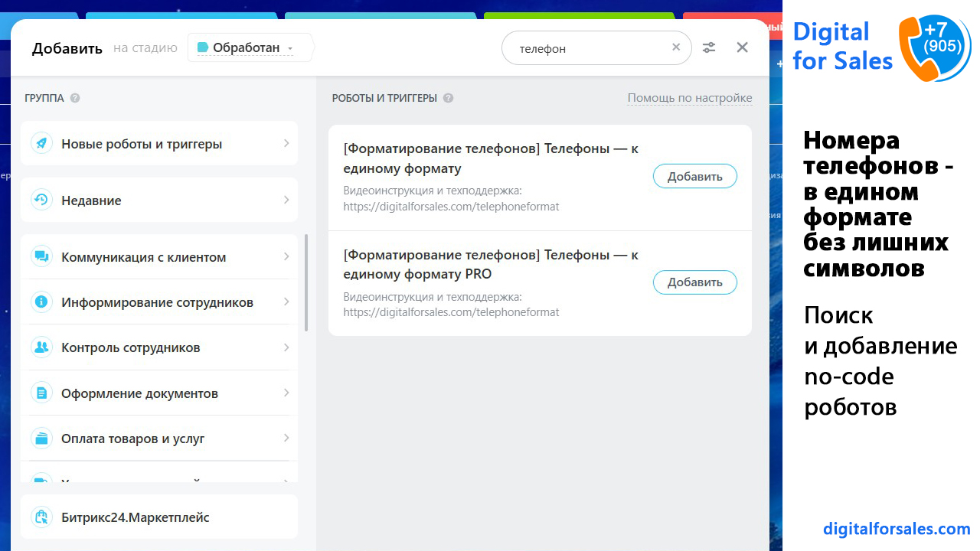
Task: Click the clock icon beside Недавние
Action: 41,200
